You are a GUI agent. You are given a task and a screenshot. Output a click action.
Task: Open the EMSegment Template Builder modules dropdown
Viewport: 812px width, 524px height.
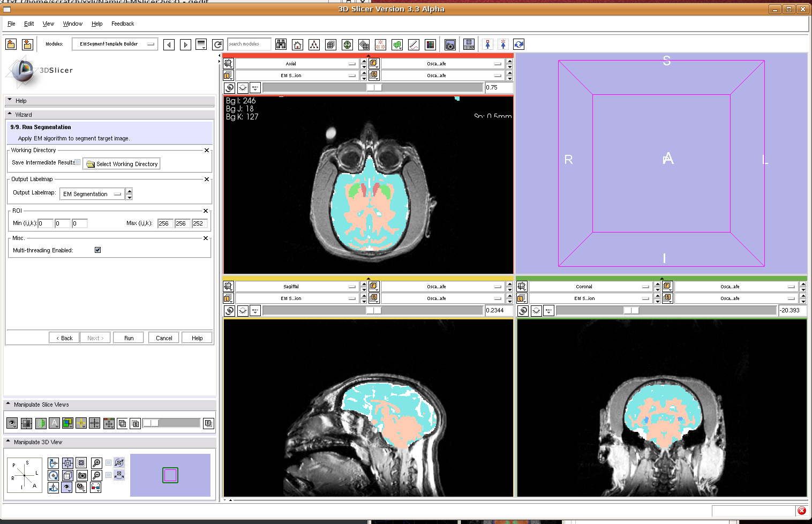point(115,44)
